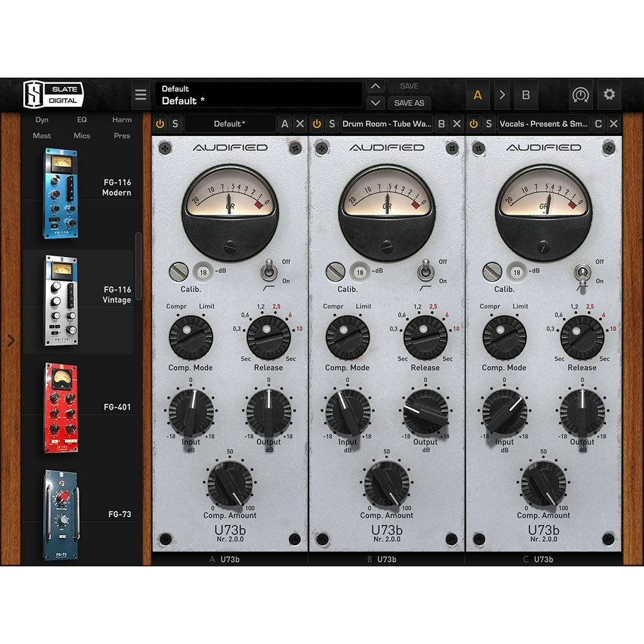
Task: Open the main Default preset field
Action: (x=259, y=95)
